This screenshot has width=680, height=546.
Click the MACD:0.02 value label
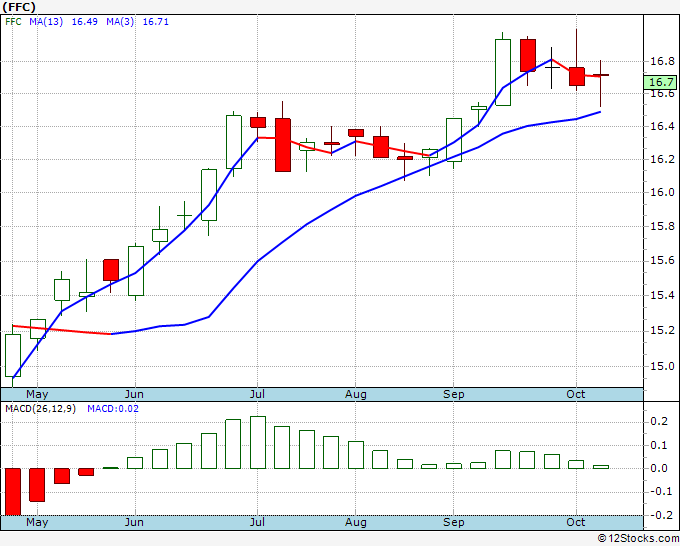click(x=113, y=409)
